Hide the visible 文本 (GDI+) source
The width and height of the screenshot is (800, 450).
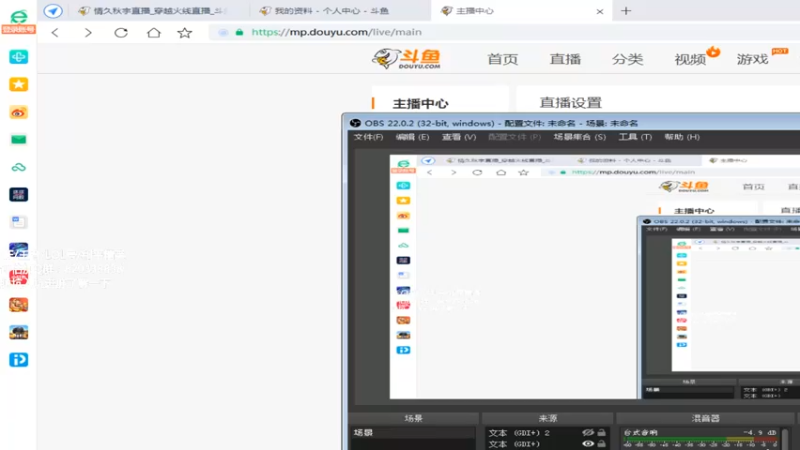point(588,444)
